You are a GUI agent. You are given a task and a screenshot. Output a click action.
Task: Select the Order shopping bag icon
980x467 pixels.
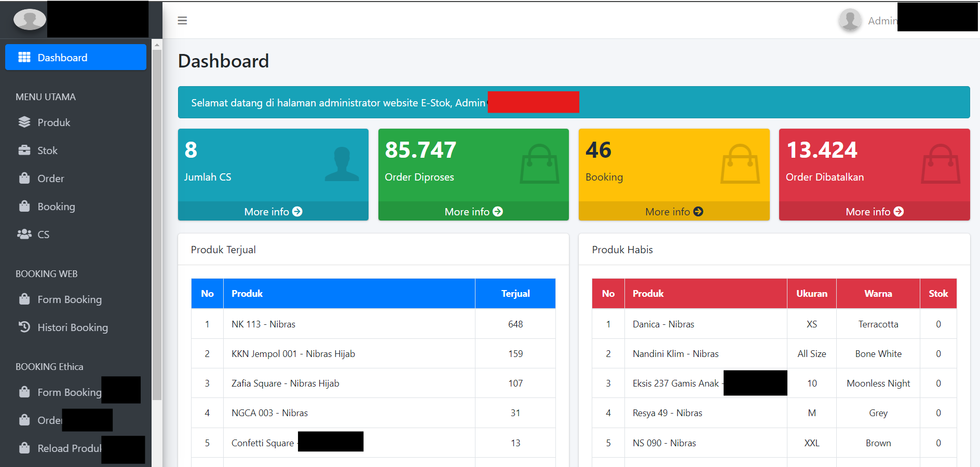pos(24,178)
